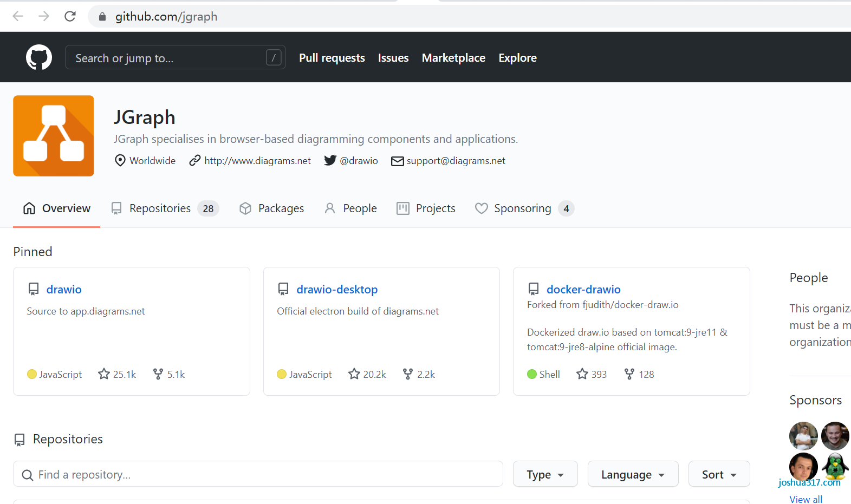
Task: Open Issues in top navigation
Action: pyautogui.click(x=393, y=57)
